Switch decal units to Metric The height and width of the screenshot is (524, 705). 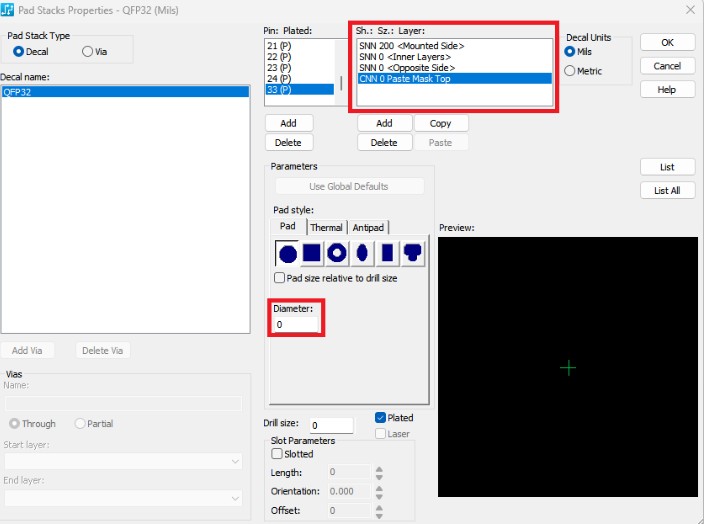(x=571, y=71)
